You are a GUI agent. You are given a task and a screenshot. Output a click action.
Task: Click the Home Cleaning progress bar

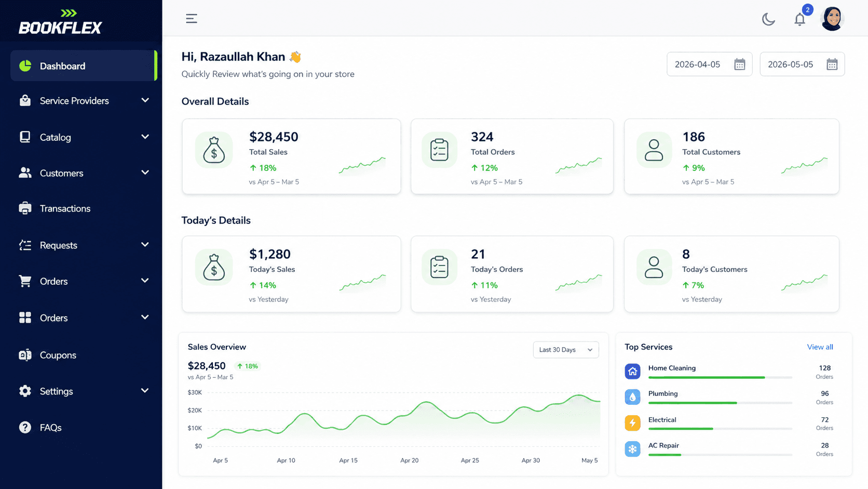point(720,377)
